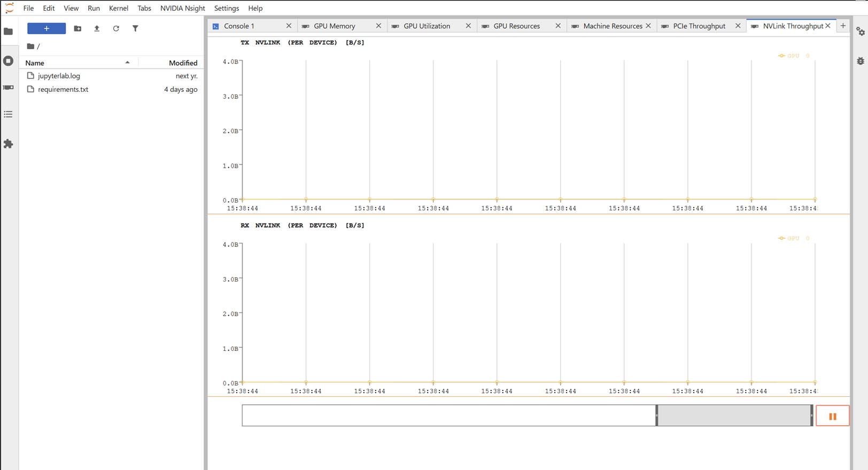Create a new folder in file browser

77,28
